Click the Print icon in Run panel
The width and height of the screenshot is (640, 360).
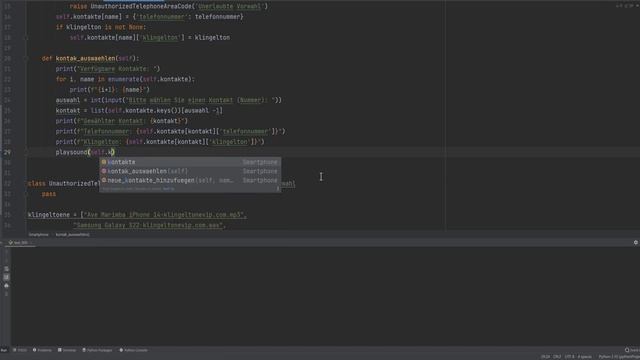(x=6, y=286)
